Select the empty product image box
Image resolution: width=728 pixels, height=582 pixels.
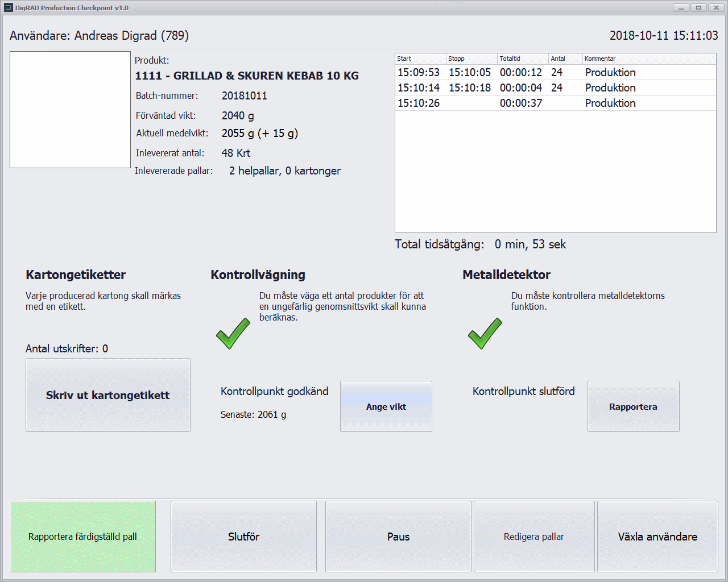click(x=70, y=110)
